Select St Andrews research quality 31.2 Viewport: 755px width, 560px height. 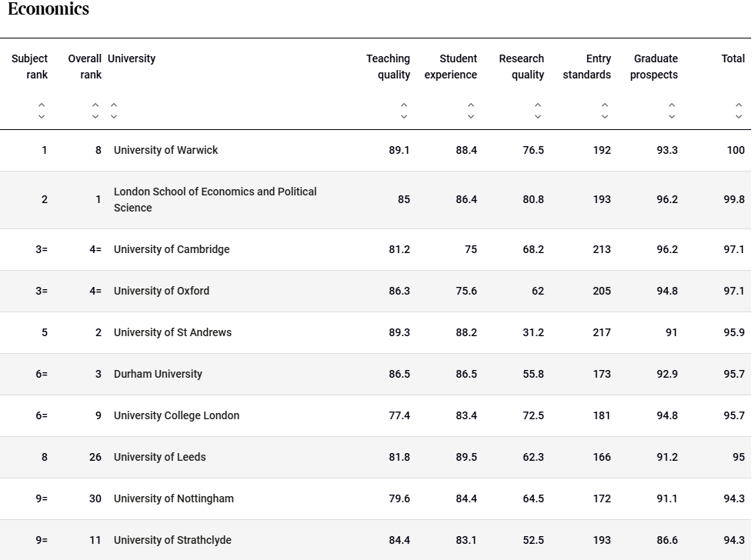tap(533, 332)
